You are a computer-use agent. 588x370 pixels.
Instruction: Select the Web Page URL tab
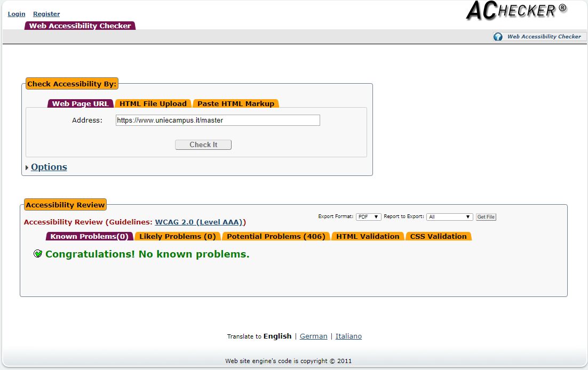click(80, 103)
